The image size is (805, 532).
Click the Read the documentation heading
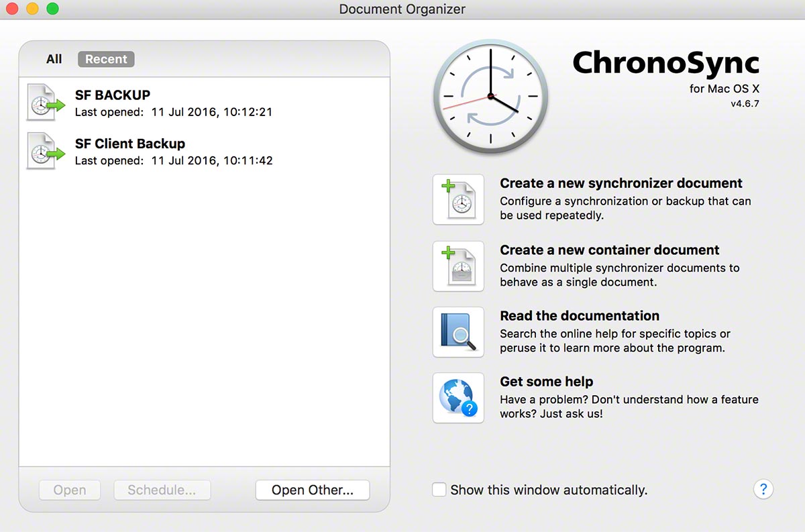tap(580, 315)
